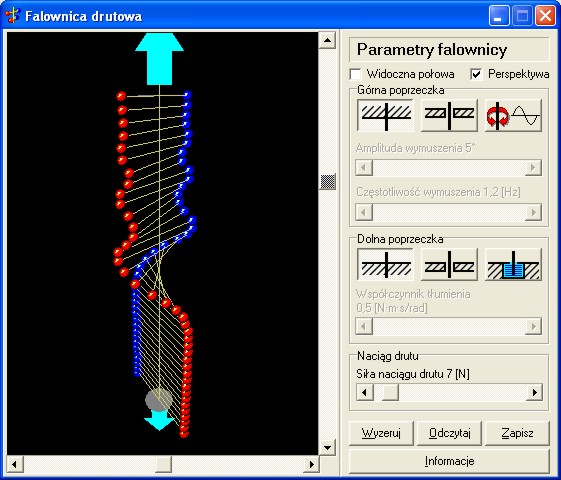This screenshot has width=561, height=480.
Task: Click the Zapisz button
Action: (x=517, y=433)
